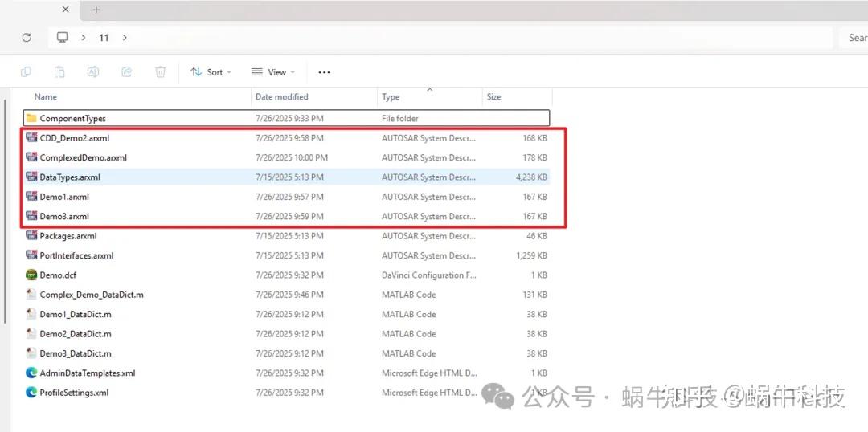868x432 pixels.
Task: Click the 7/26/2025 10:00 PM date
Action: (x=292, y=157)
